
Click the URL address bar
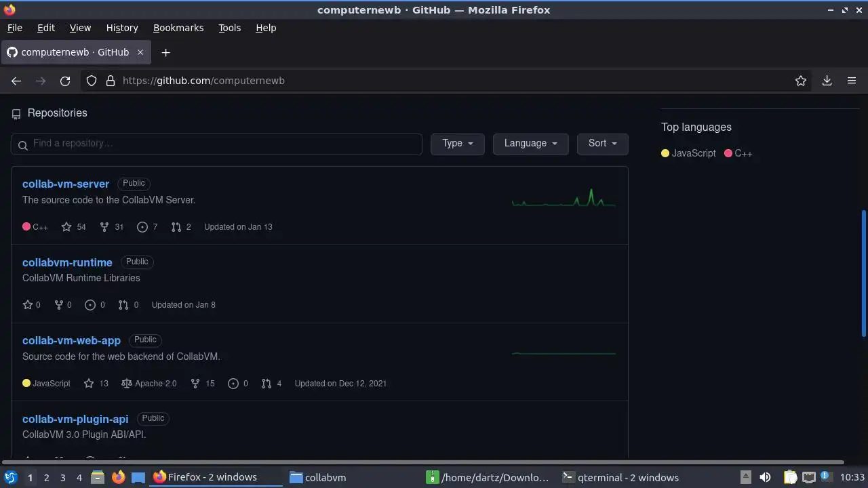448,81
